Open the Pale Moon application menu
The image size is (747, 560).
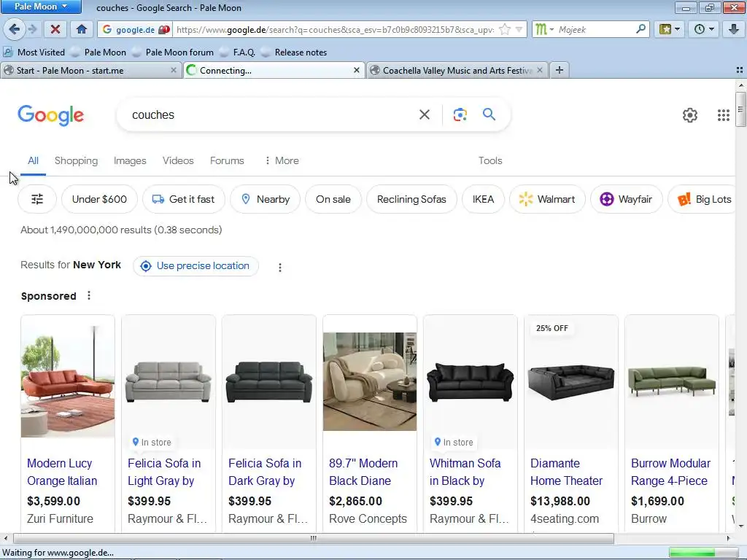coord(41,7)
